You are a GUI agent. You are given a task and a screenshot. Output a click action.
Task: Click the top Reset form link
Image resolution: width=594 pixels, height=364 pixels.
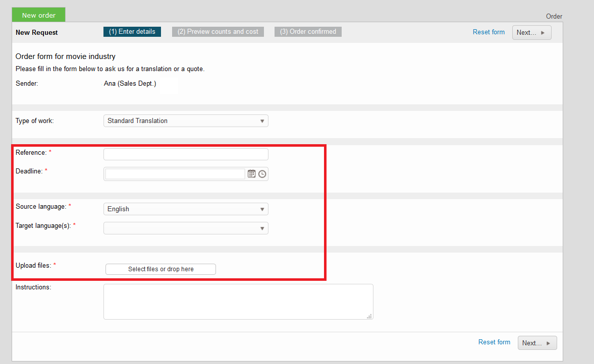[x=489, y=32]
